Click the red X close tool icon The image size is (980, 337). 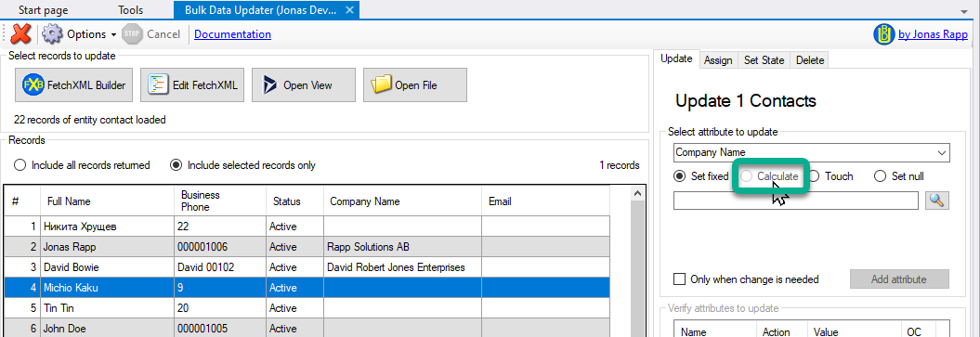point(21,34)
